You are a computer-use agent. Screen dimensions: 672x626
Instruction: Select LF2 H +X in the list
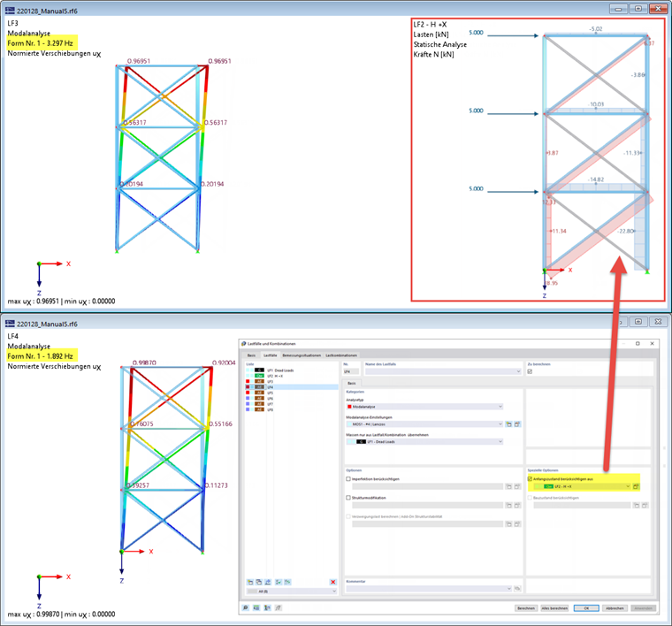(x=292, y=376)
